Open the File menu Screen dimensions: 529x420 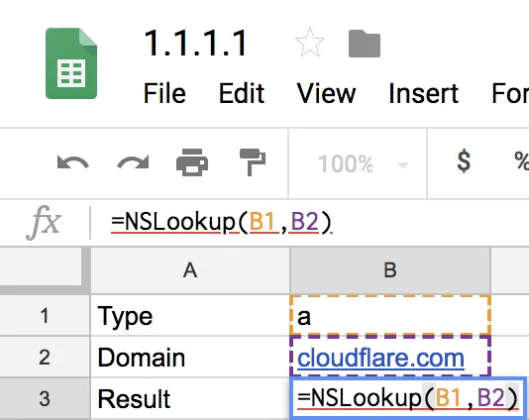(164, 93)
